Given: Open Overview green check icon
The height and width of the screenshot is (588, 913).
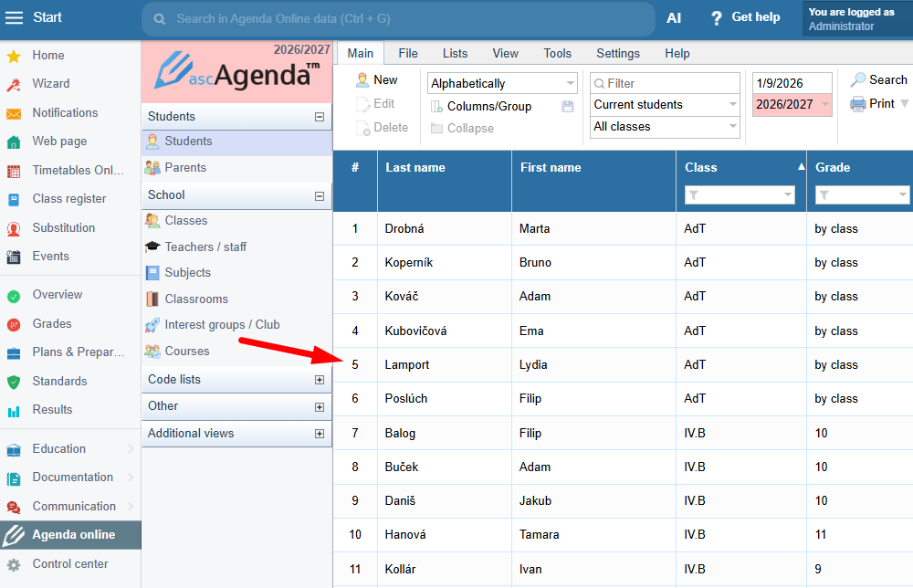Looking at the screenshot, I should [x=14, y=296].
